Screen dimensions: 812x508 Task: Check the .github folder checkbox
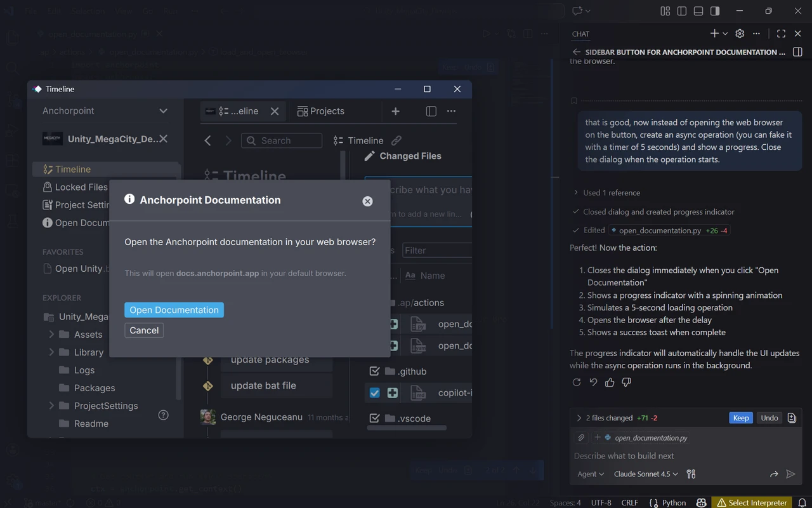click(x=374, y=371)
